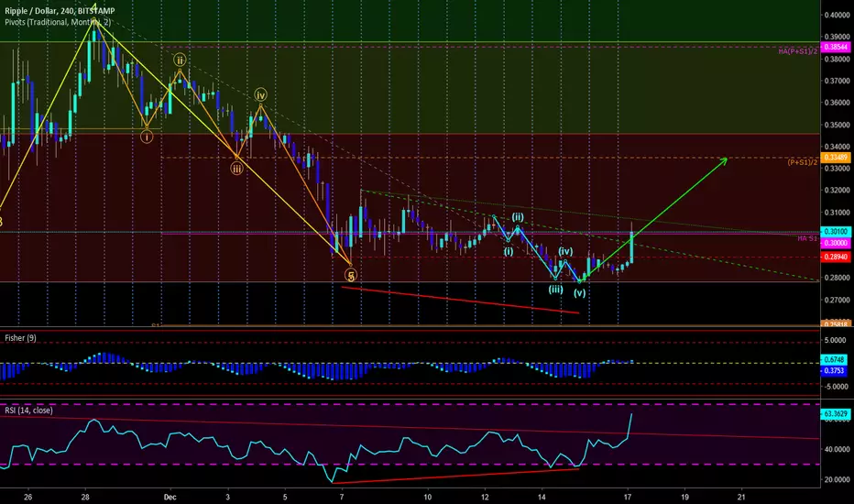854x504 pixels.
Task: Click 0.38000 on the price axis
Action: coord(838,59)
